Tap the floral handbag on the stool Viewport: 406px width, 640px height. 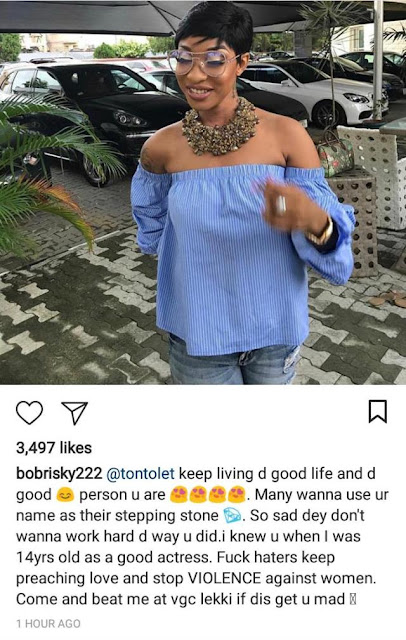pyautogui.click(x=335, y=151)
